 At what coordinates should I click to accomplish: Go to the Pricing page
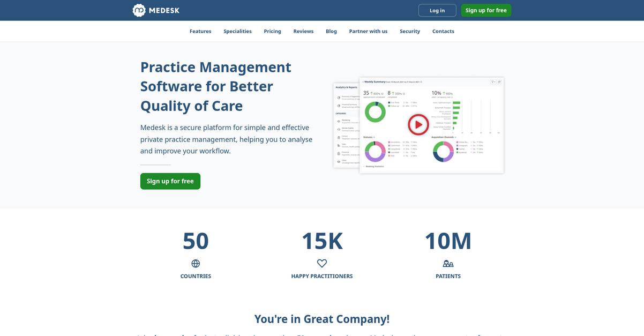tap(272, 31)
